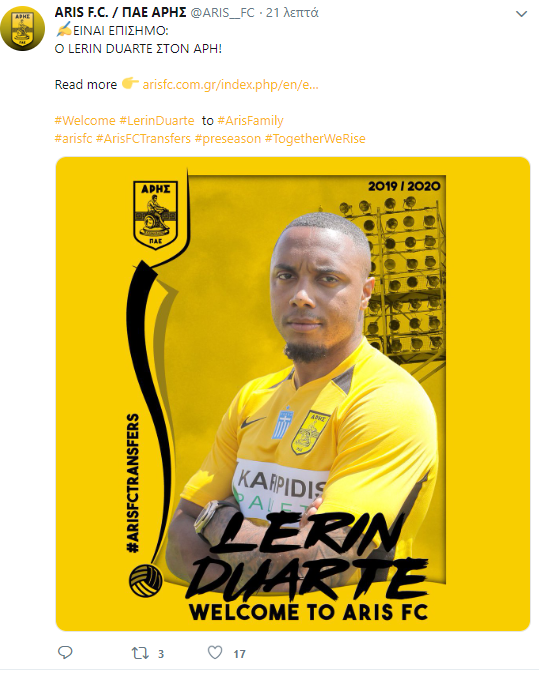This screenshot has width=539, height=674.
Task: Open the #ArisFCTransfers hashtag
Action: [143, 138]
